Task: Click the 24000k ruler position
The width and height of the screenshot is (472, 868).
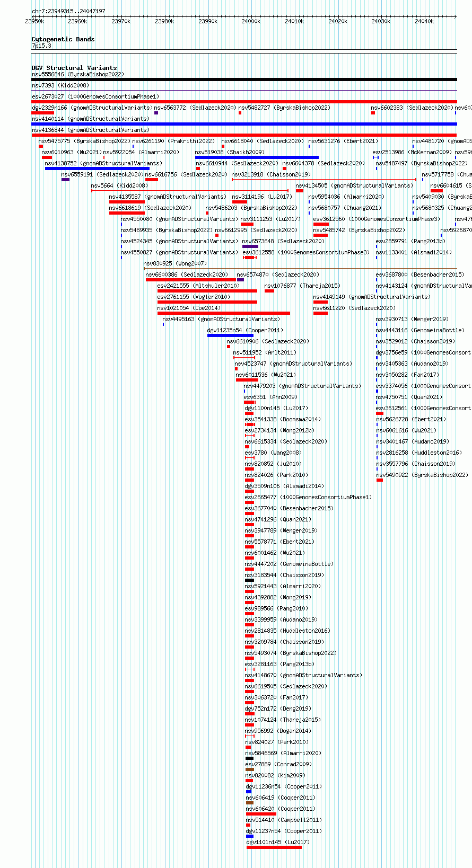Action: click(x=251, y=21)
